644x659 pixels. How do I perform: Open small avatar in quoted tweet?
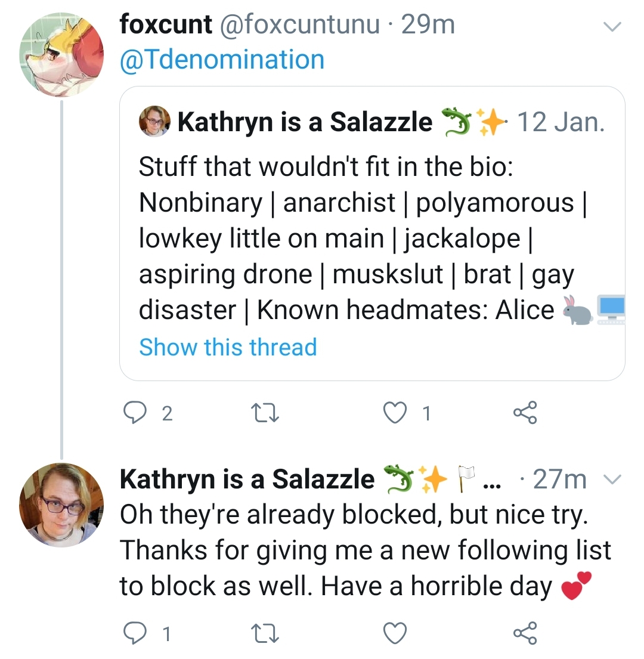point(154,121)
